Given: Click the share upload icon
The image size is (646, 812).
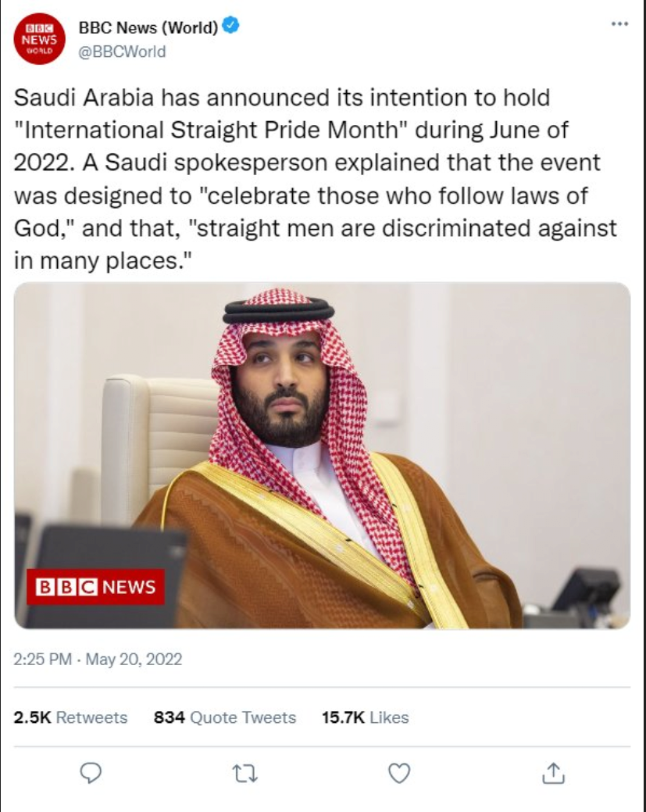Looking at the screenshot, I should tap(553, 773).
